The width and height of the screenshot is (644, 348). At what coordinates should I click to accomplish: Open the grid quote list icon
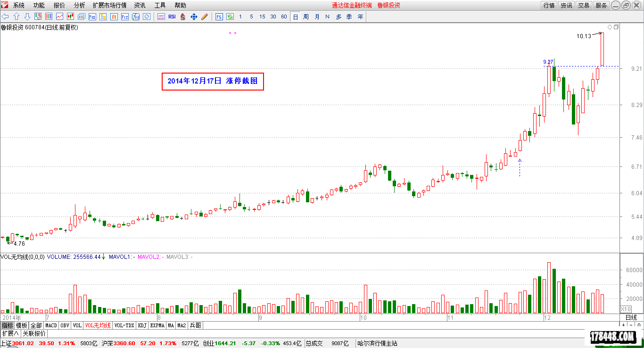pos(49,17)
